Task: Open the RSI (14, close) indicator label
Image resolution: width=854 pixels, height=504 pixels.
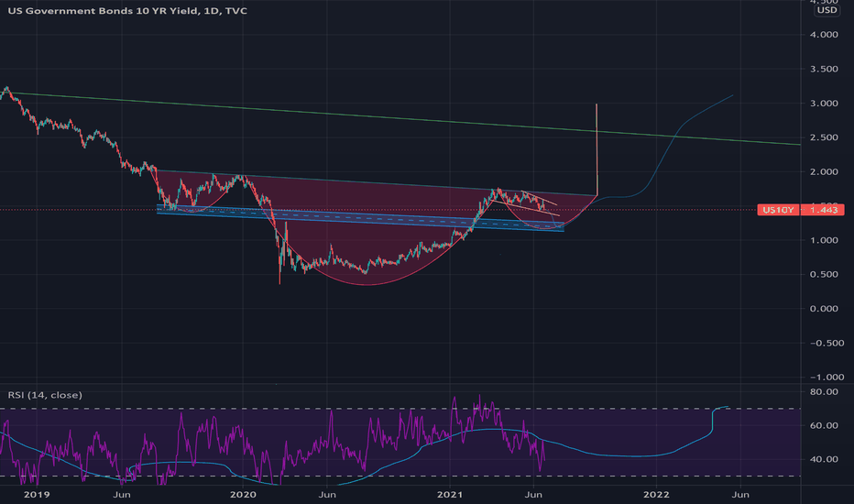Action: (45, 394)
